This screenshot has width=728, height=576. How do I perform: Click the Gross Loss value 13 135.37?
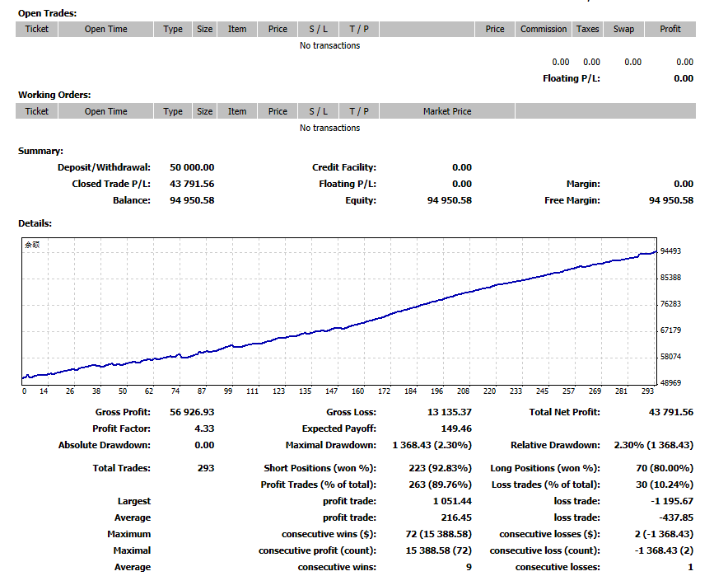click(450, 412)
